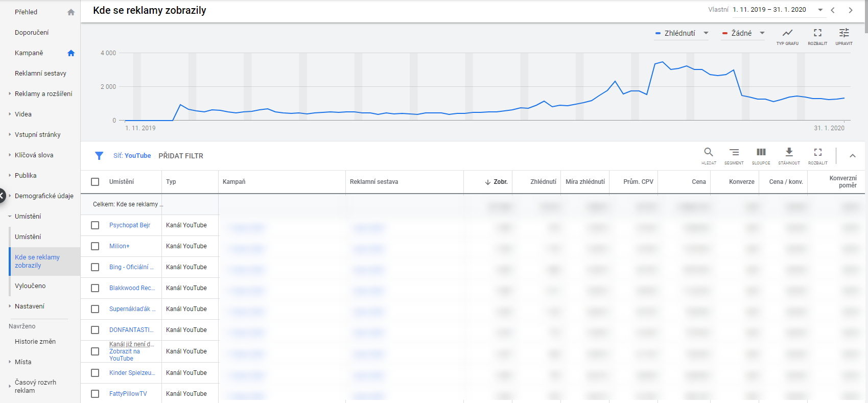
Task: Expand Časový rozvrh reklam section
Action: (x=10, y=386)
